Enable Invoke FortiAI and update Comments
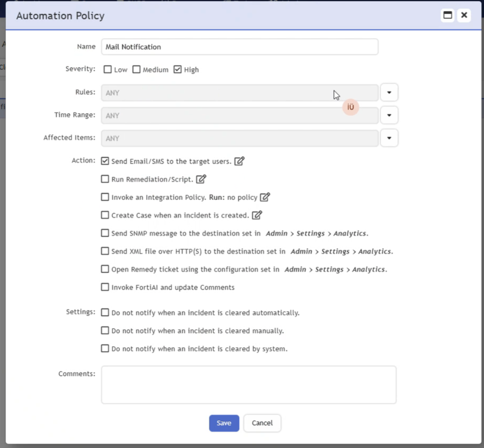Screen dimensions: 484x448 pos(105,287)
